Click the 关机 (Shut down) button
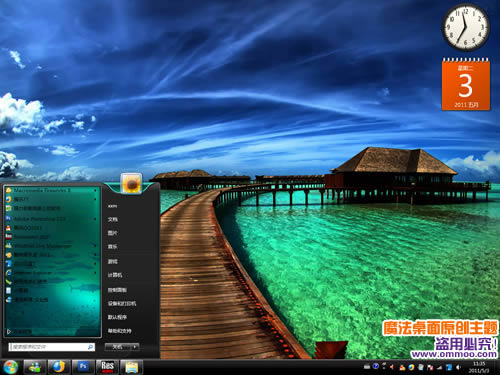Screen dimensions: 500x375 click(x=118, y=347)
